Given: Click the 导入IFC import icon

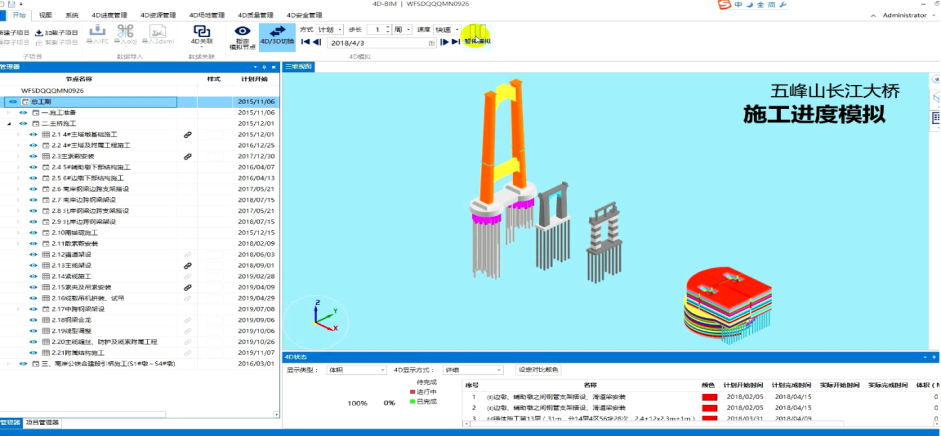Looking at the screenshot, I should (x=97, y=31).
